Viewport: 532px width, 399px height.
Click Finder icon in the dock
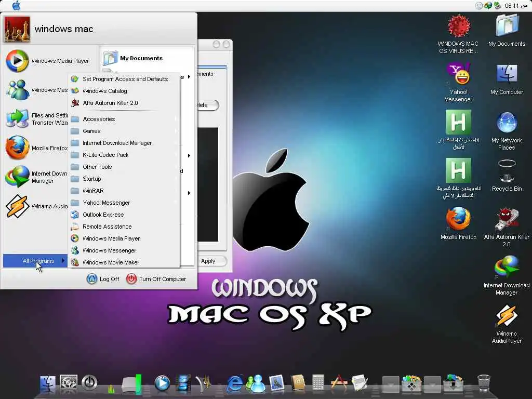coord(48,384)
